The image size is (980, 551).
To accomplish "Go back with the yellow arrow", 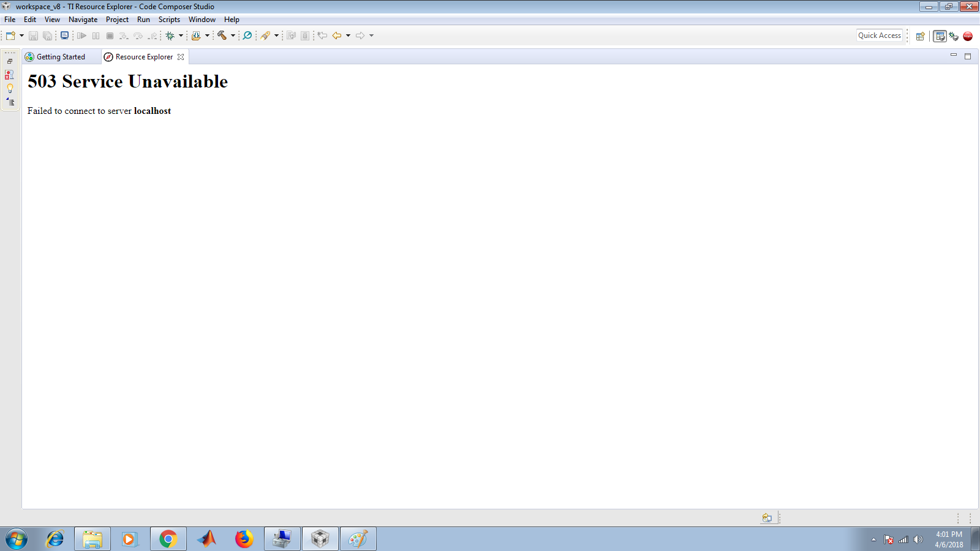I will 337,36.
